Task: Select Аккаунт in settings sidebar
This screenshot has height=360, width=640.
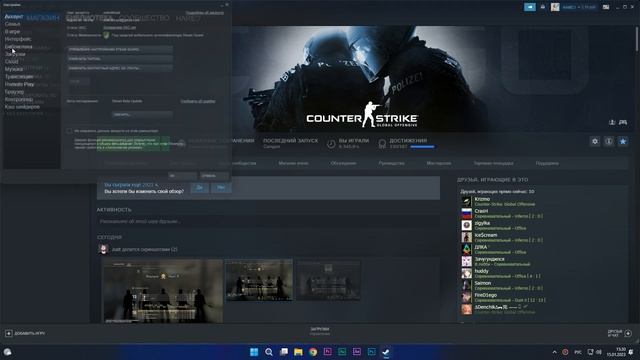Action: pyautogui.click(x=14, y=17)
